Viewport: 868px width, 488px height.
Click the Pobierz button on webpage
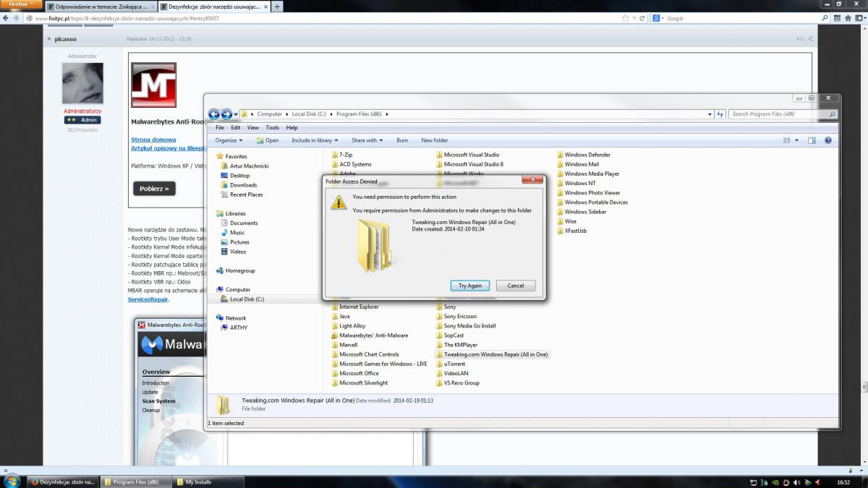(x=154, y=189)
